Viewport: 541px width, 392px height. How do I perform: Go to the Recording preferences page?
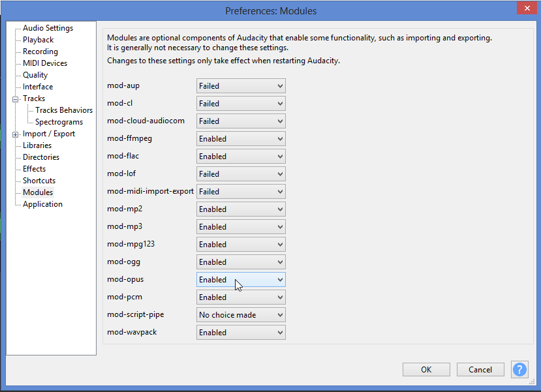click(40, 52)
